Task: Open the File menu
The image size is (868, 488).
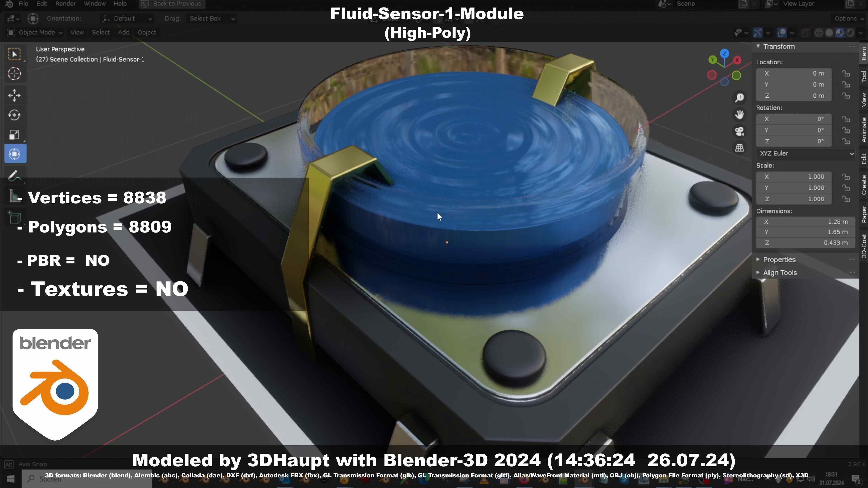Action: pyautogui.click(x=24, y=4)
